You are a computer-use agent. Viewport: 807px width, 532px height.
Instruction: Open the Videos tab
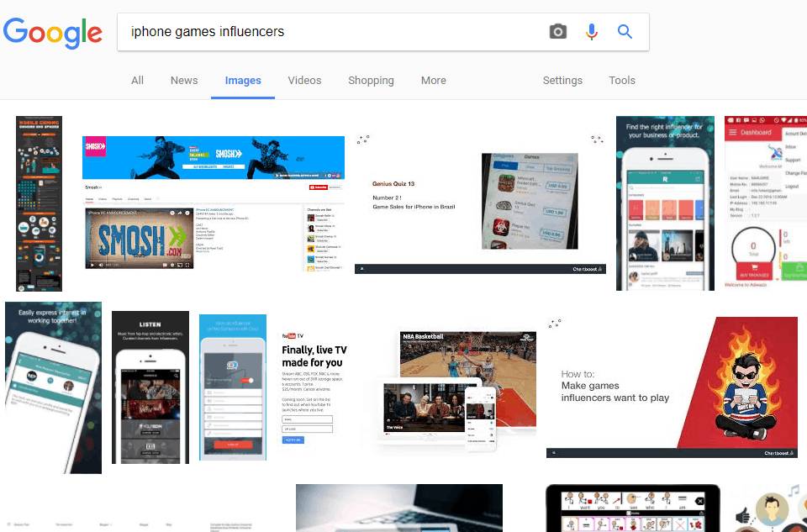[x=304, y=81]
